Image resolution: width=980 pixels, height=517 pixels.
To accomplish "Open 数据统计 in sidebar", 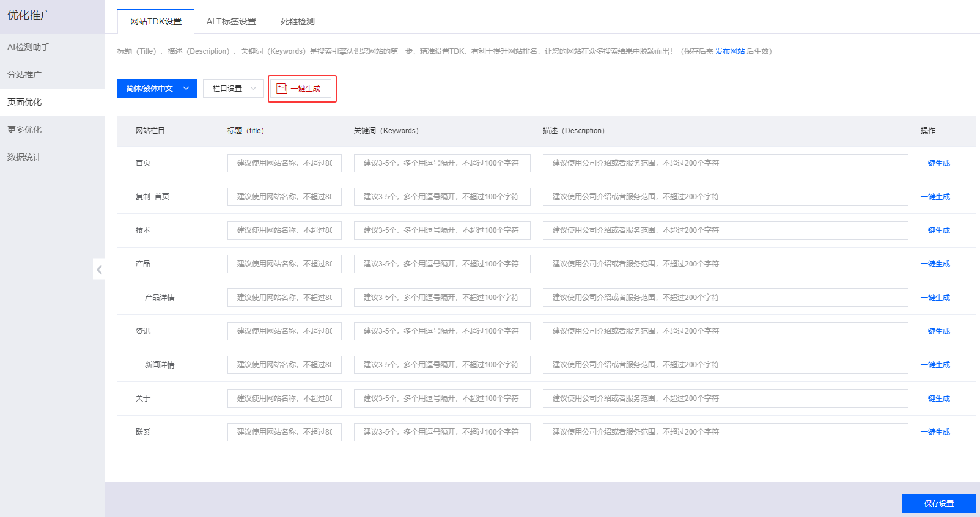I will pyautogui.click(x=53, y=157).
